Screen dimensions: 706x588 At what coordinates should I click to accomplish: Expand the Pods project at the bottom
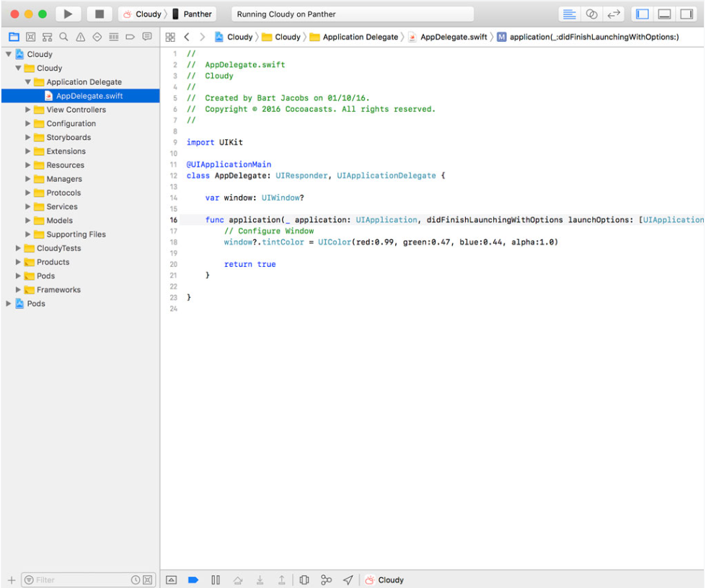coord(6,304)
